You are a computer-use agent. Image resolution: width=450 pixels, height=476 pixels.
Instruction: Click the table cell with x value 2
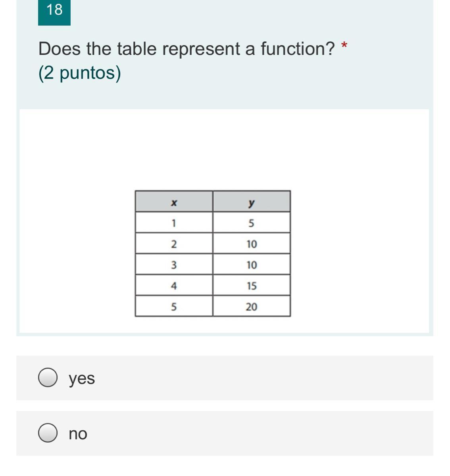click(x=174, y=244)
